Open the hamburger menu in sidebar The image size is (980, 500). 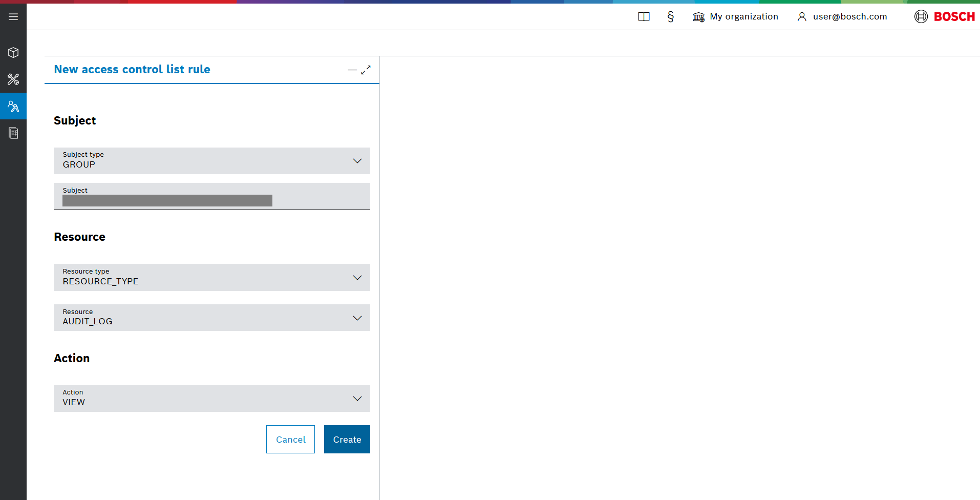[x=13, y=17]
